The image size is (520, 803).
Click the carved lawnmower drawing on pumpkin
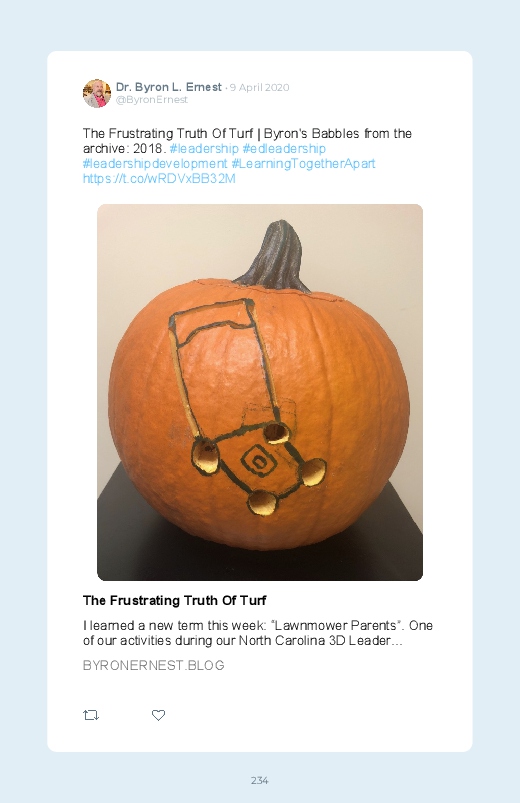248,407
